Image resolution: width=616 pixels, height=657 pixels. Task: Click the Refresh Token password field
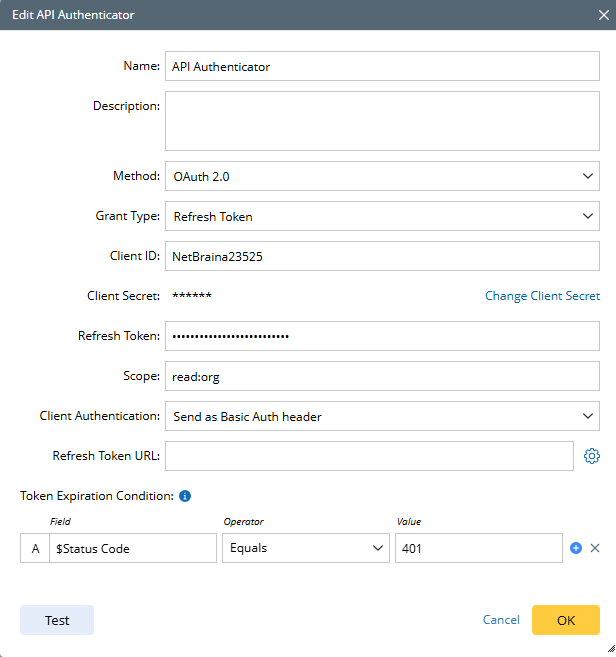click(x=382, y=336)
